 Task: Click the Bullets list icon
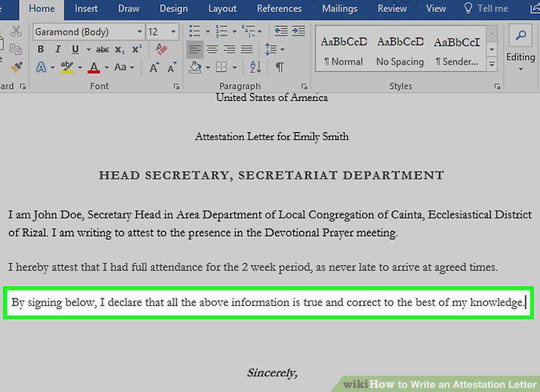coord(195,31)
